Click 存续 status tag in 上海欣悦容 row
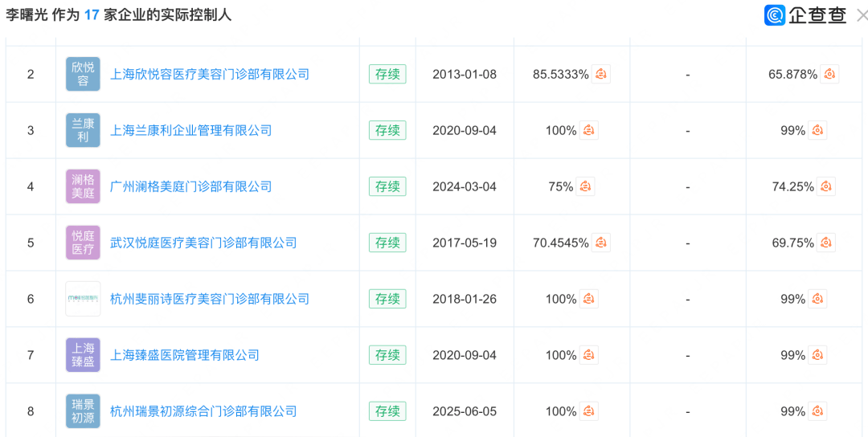Image resolution: width=868 pixels, height=437 pixels. tap(387, 74)
